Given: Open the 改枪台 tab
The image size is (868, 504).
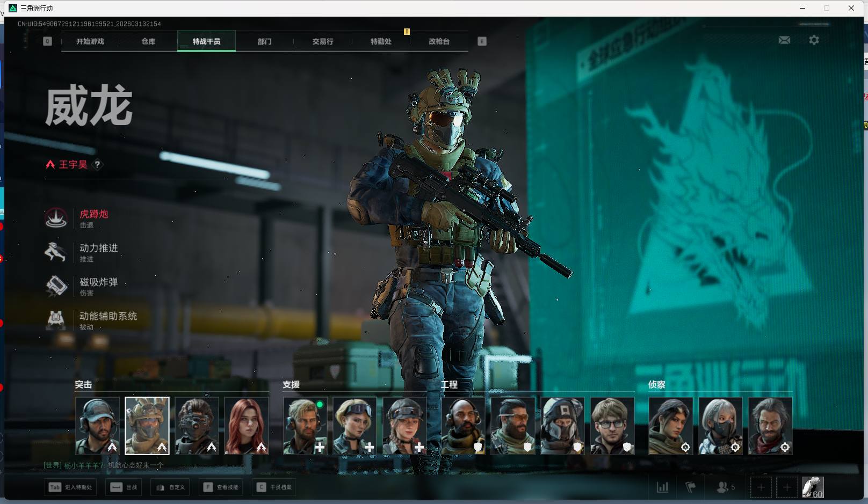Looking at the screenshot, I should tap(439, 41).
